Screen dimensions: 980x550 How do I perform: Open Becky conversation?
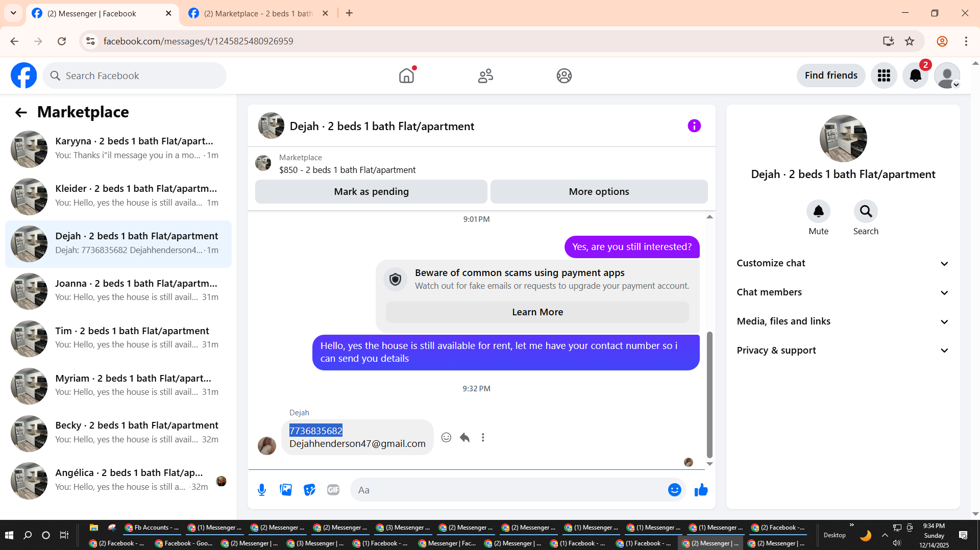[x=118, y=433]
